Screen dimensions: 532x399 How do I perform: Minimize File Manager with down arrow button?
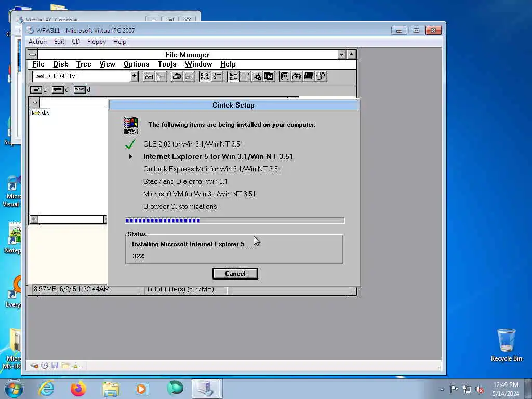(342, 54)
